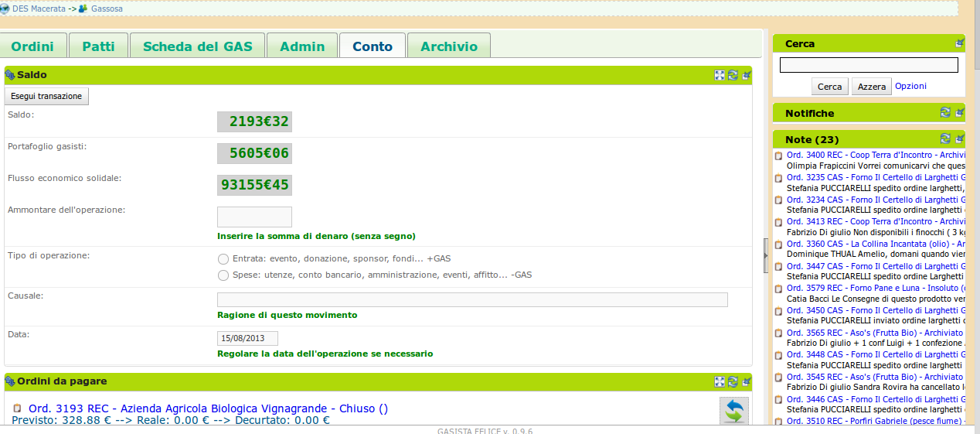Refresh the Note (23) panel
Viewport: 980px width, 434px height.
(945, 138)
